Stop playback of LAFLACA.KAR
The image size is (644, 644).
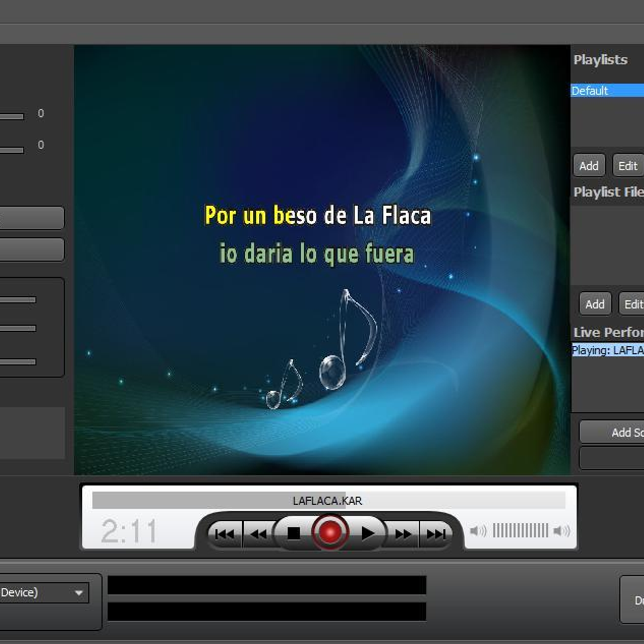294,534
